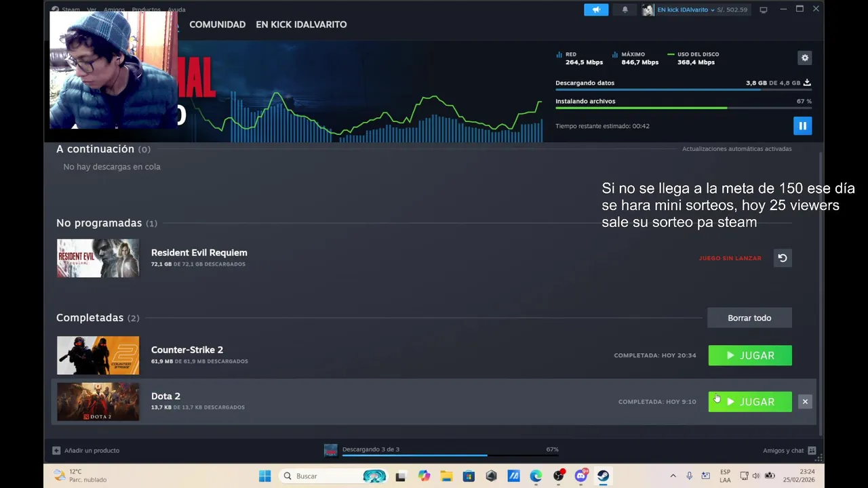Click the COMPLETADA: HOY 20:34 text

coord(655,355)
